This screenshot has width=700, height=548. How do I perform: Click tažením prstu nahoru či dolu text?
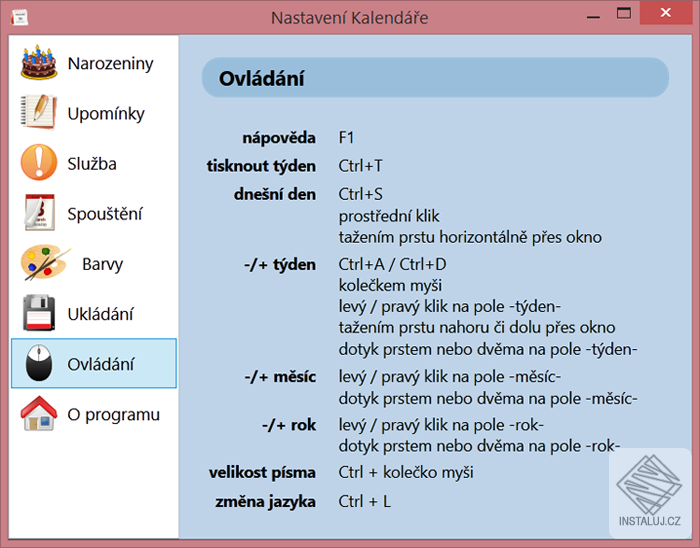(477, 328)
